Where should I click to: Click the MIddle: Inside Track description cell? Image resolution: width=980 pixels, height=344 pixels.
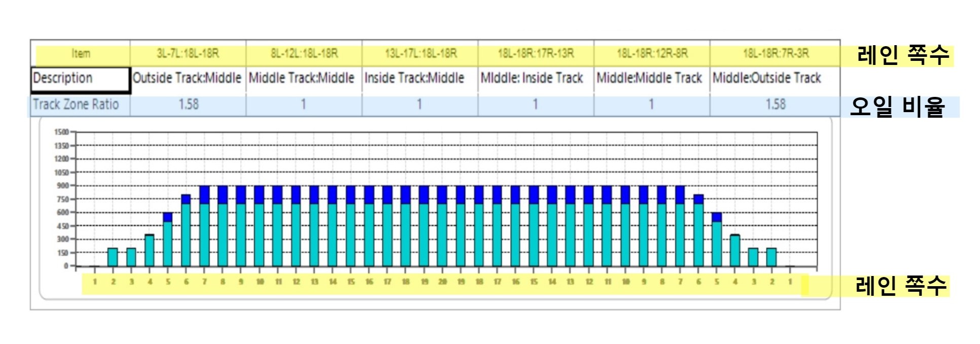click(536, 80)
